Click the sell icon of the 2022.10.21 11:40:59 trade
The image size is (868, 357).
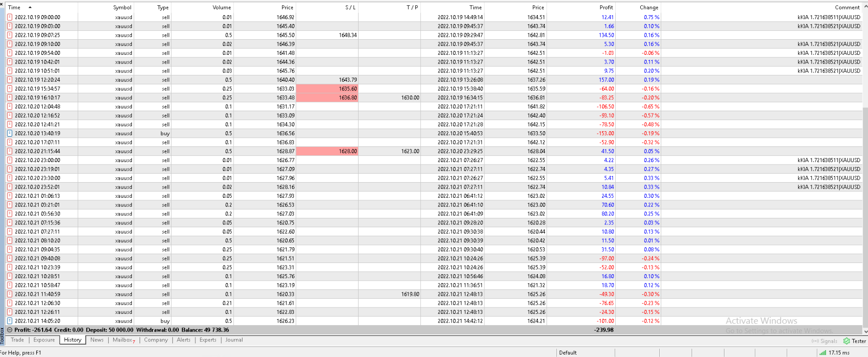point(9,294)
